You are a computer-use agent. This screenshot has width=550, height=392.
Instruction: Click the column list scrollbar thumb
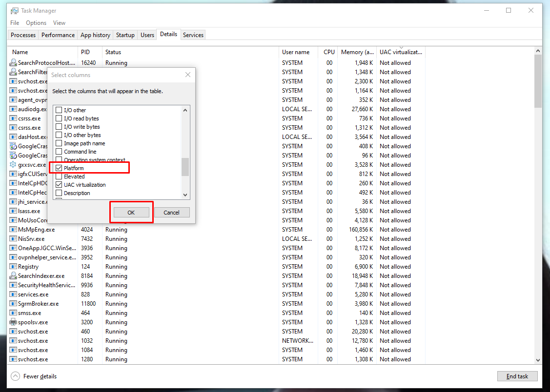185,167
